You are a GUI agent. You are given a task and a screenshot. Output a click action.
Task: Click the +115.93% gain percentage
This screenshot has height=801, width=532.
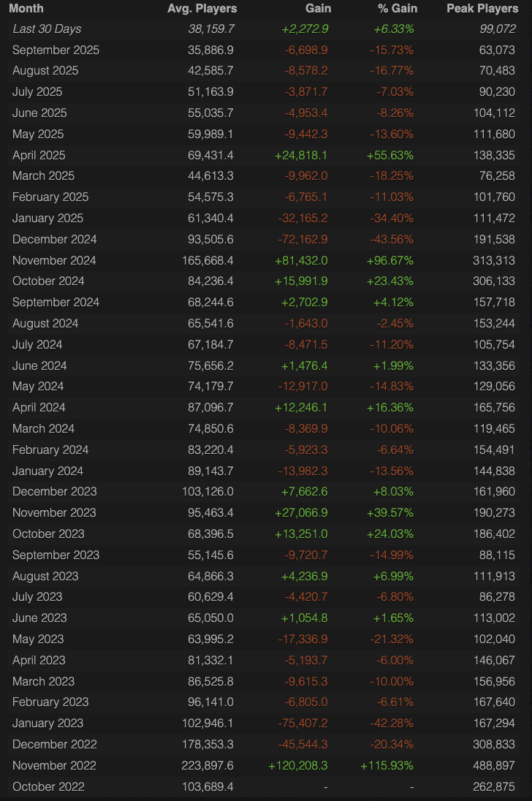pos(387,765)
